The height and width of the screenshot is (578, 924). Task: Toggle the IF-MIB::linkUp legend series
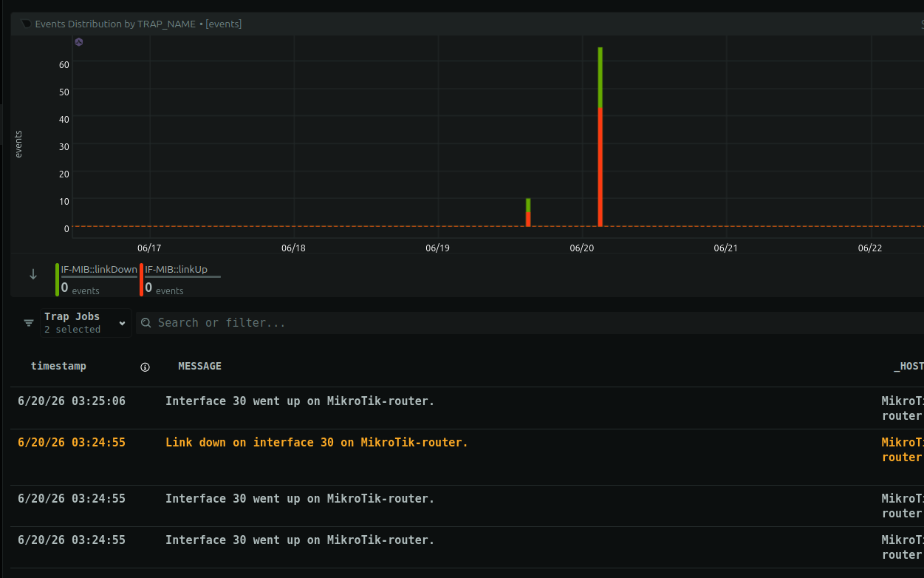(x=176, y=270)
